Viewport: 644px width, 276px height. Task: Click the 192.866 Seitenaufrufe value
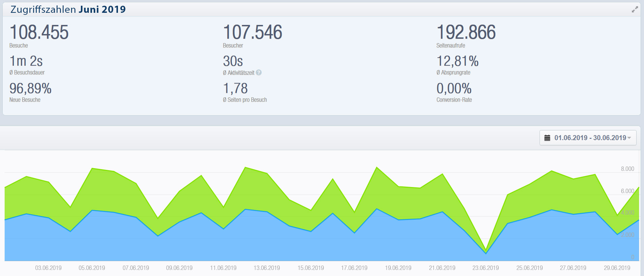(x=466, y=32)
